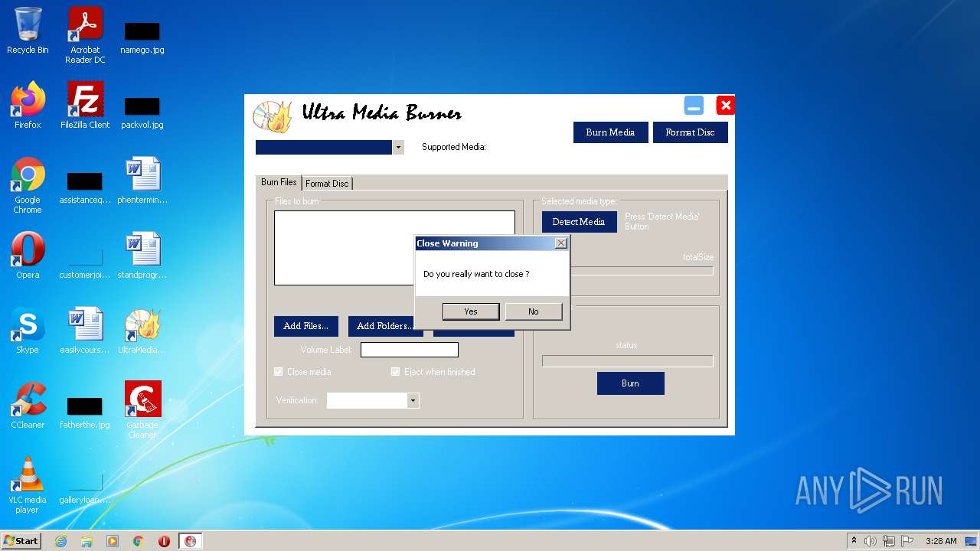Toggle the Eject when finished checkbox
This screenshot has width=980, height=551.
click(x=396, y=372)
